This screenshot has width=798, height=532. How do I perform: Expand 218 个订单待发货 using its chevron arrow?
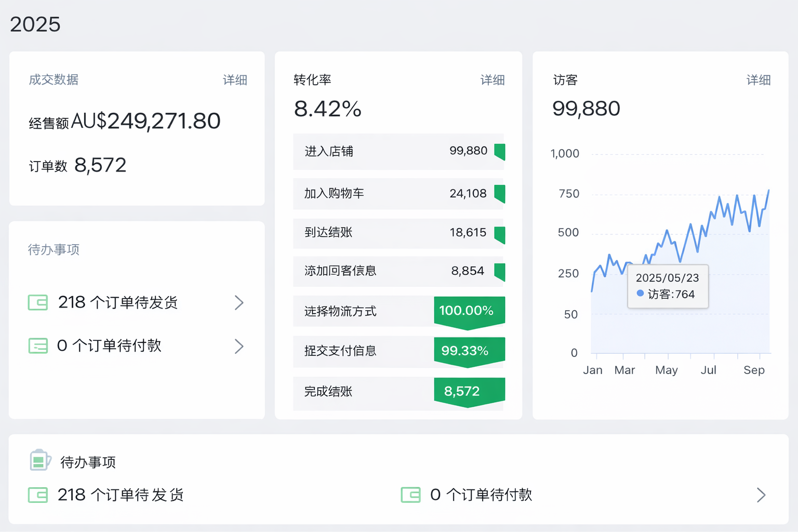[x=239, y=303]
